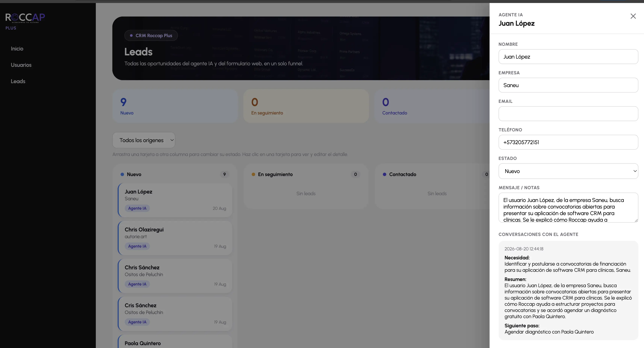The image size is (644, 348).
Task: Open the Chris Olaziregui lead card
Action: (x=175, y=238)
